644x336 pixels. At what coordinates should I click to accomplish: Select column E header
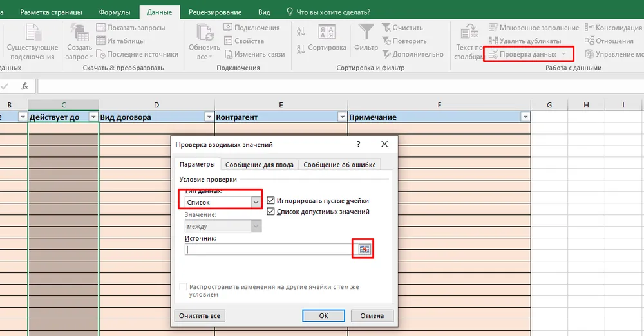[281, 105]
